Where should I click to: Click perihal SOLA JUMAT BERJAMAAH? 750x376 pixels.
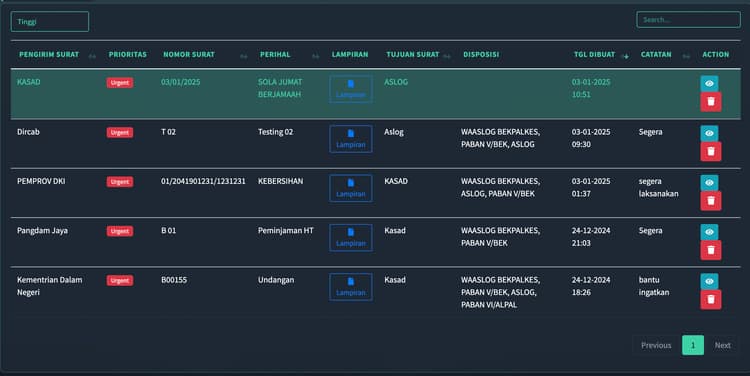280,88
